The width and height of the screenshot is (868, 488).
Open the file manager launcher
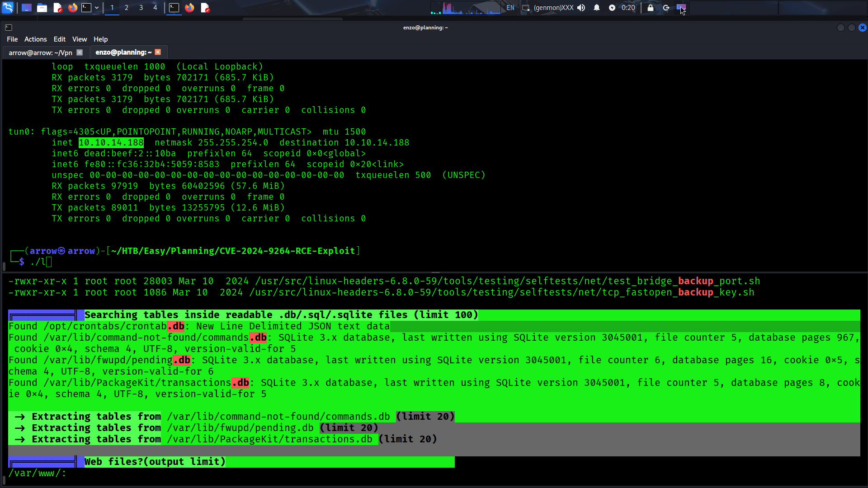point(42,8)
